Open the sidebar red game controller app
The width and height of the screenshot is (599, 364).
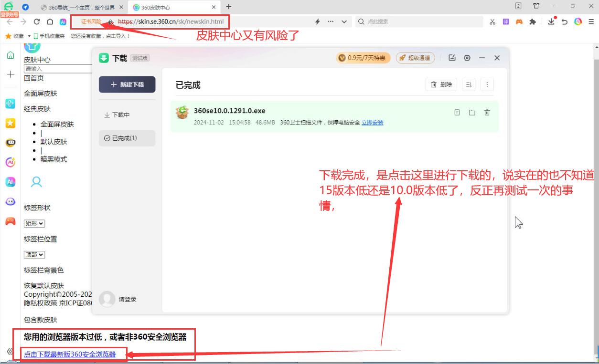tap(10, 221)
